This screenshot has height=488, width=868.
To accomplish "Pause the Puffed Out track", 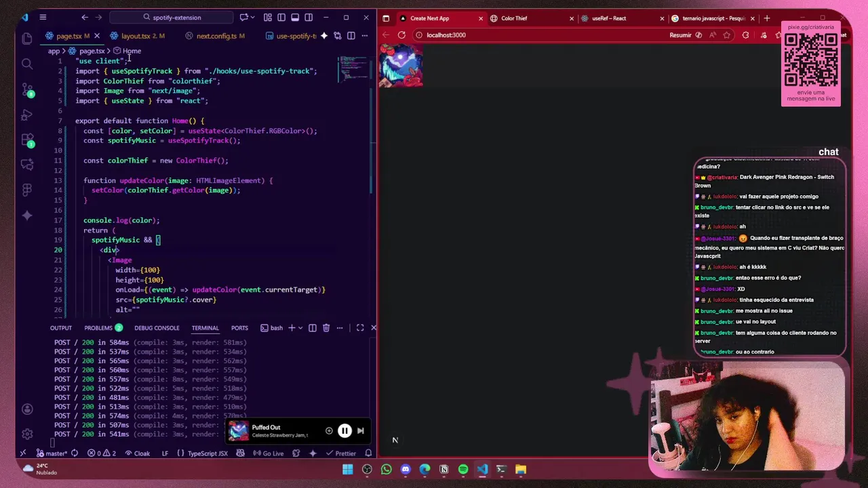I will coord(344,430).
